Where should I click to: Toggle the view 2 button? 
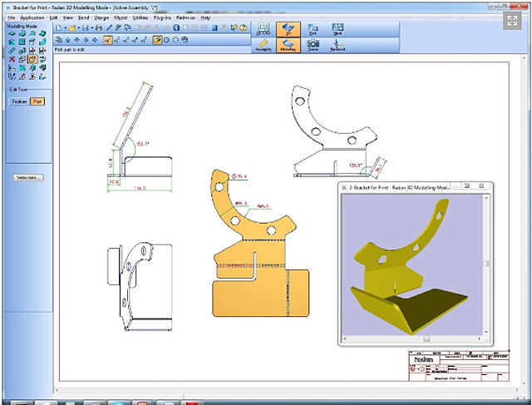coord(116,40)
